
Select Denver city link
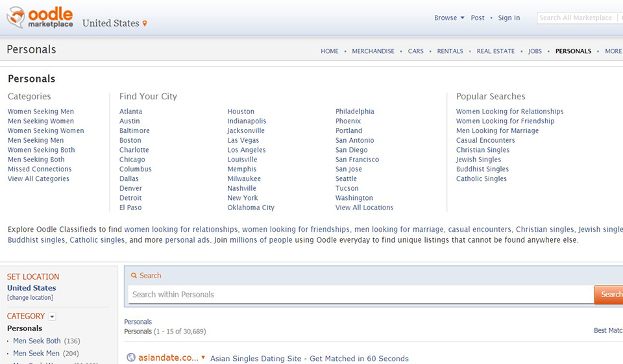pos(130,188)
